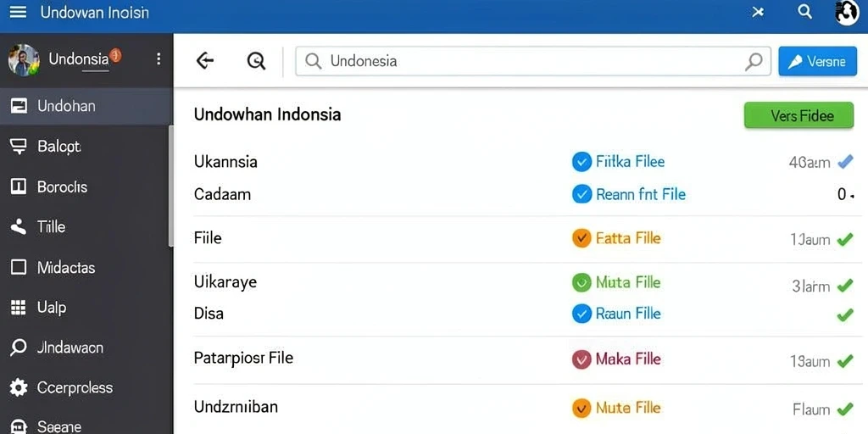Select the Uikaraye row name
Screen dimensions: 868x434
tap(225, 282)
